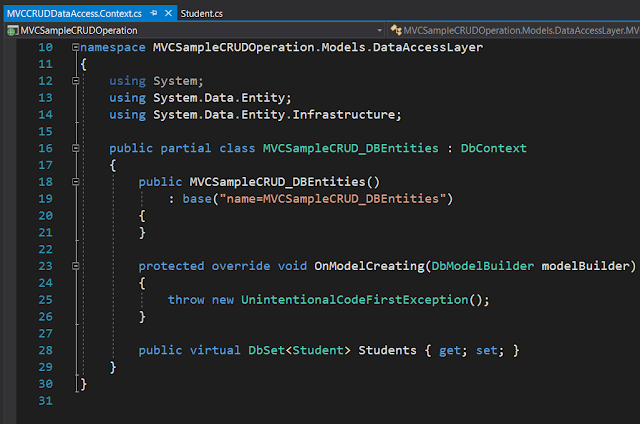The height and width of the screenshot is (424, 640).
Task: Close the MVCCRUDDataAccess.Context.cs tab
Action: [x=168, y=13]
